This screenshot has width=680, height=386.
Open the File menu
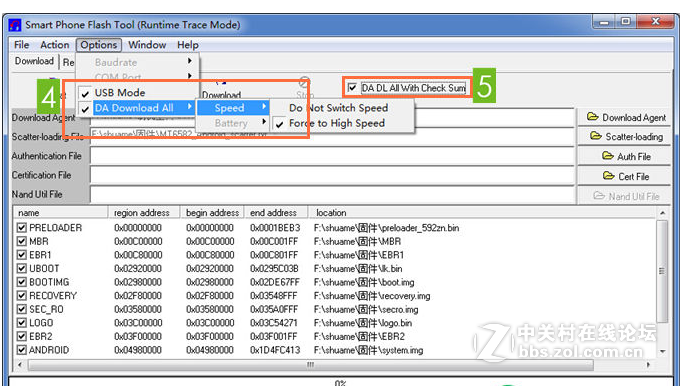21,45
